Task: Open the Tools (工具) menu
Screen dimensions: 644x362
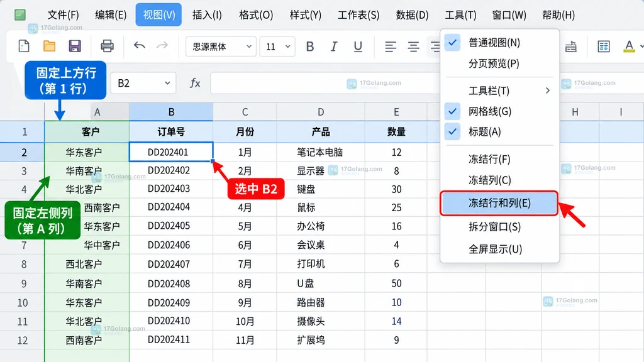Action: (460, 15)
